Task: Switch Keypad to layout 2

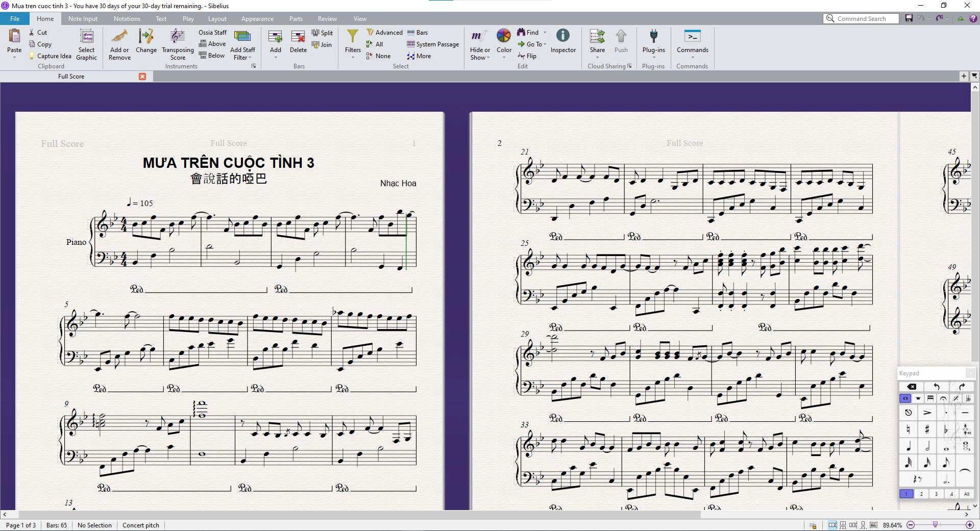Action: pyautogui.click(x=921, y=494)
